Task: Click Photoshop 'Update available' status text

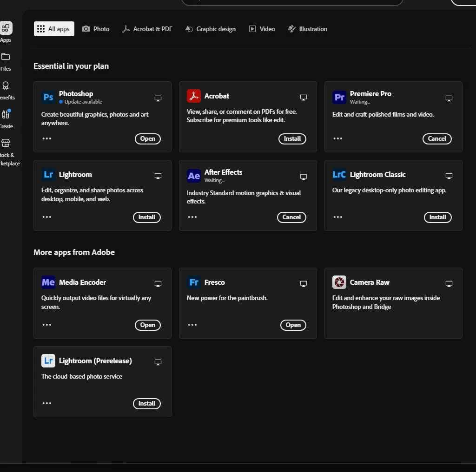Action: 83,102
